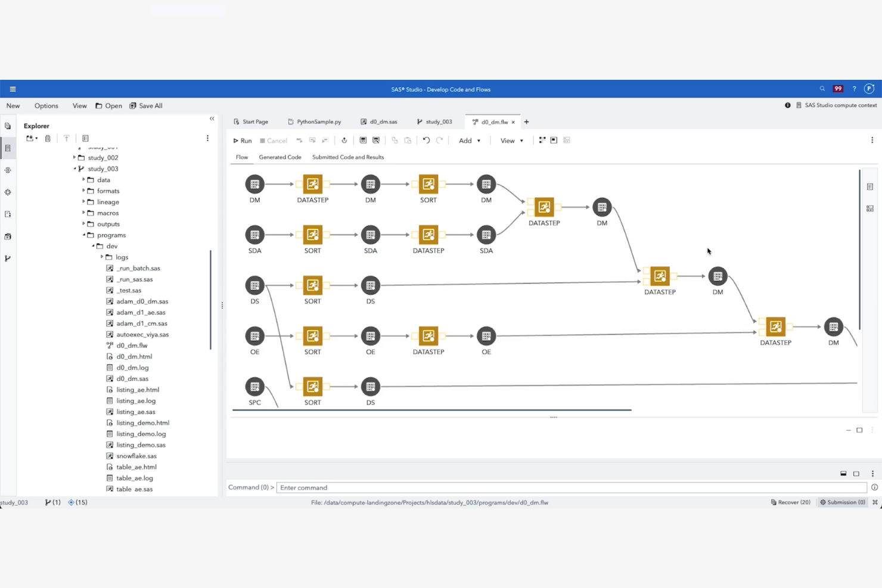Open the Submitted Code and Results tab
The image size is (882, 588).
(x=348, y=157)
